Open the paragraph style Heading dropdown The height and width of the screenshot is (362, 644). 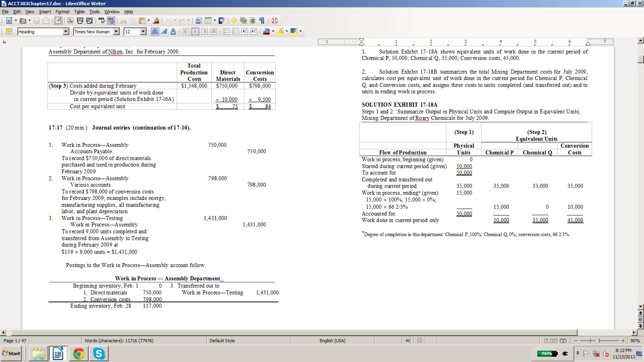(x=66, y=31)
